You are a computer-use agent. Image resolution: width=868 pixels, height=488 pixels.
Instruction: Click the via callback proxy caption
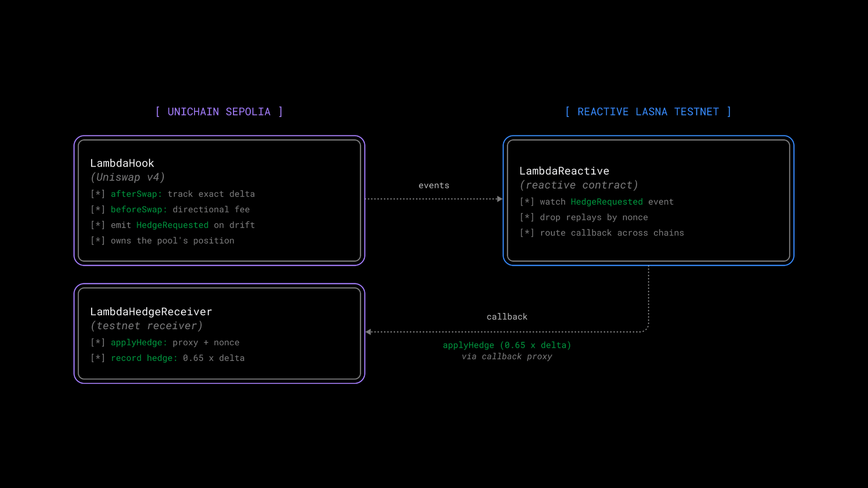pos(507,357)
